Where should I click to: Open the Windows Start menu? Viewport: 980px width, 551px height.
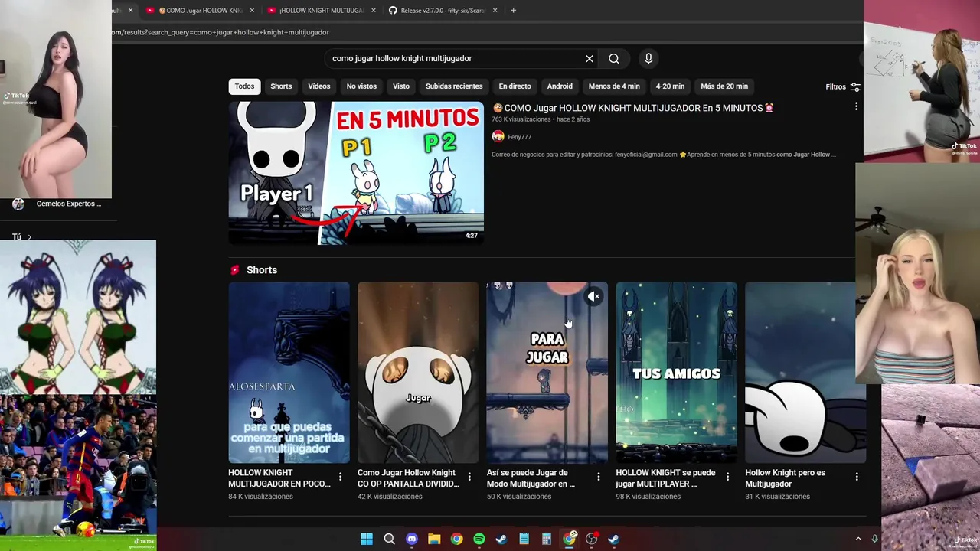point(367,539)
